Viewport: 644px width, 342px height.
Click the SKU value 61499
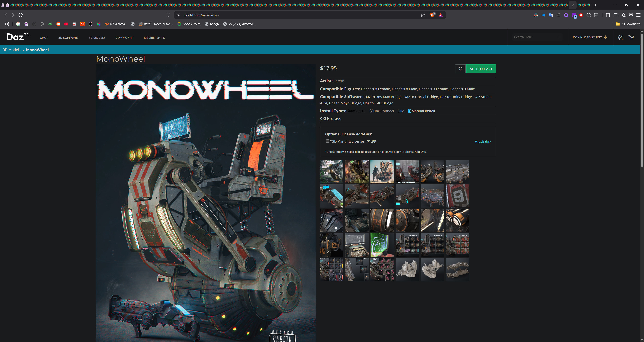(x=336, y=119)
